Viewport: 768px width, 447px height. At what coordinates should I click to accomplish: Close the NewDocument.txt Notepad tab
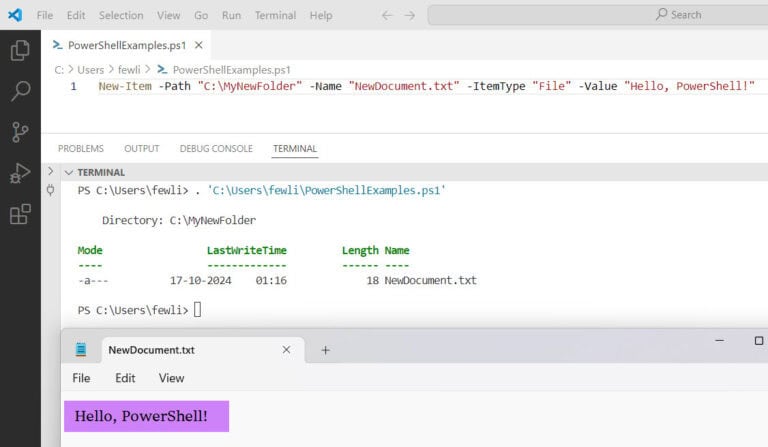click(x=286, y=350)
